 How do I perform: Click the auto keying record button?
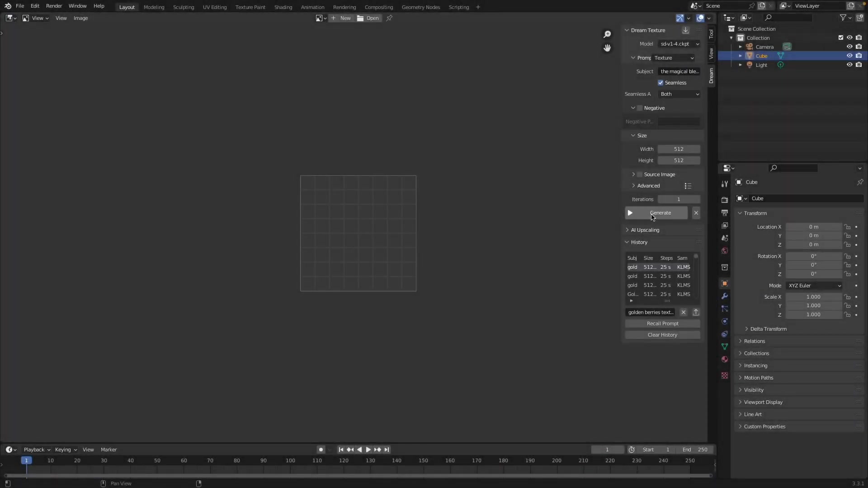[321, 450]
